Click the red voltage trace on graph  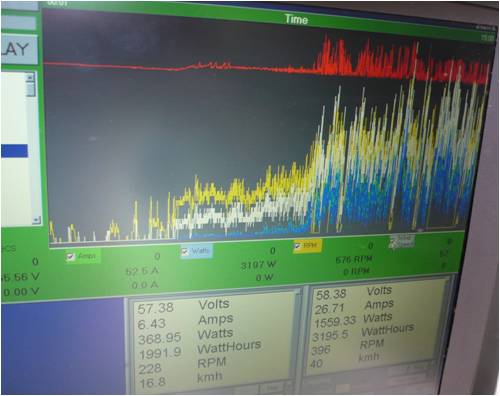[x=167, y=68]
